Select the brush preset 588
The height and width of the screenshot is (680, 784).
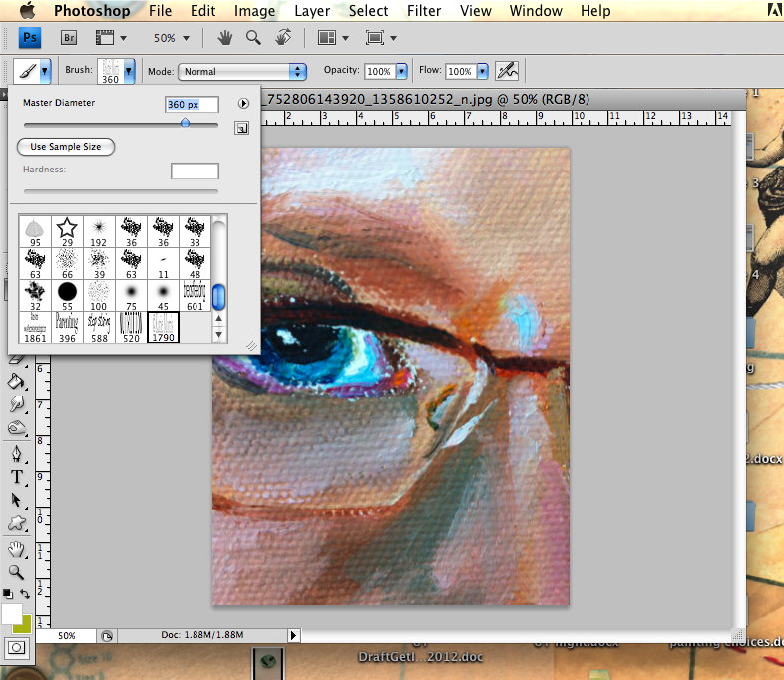click(x=99, y=328)
